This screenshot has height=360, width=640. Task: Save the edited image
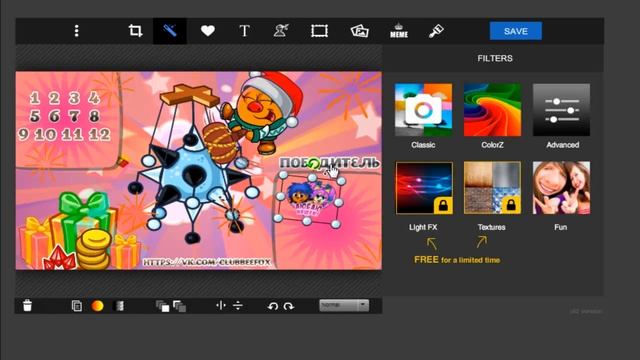[x=516, y=31]
